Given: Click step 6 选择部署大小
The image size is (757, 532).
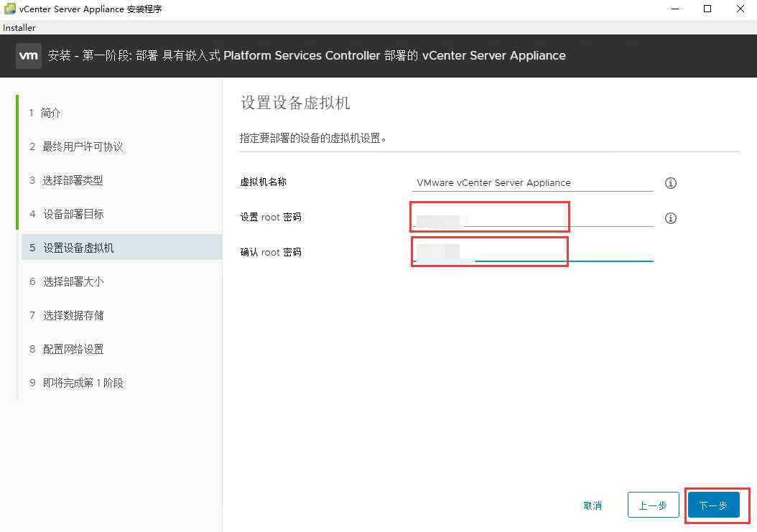Looking at the screenshot, I should point(73,281).
